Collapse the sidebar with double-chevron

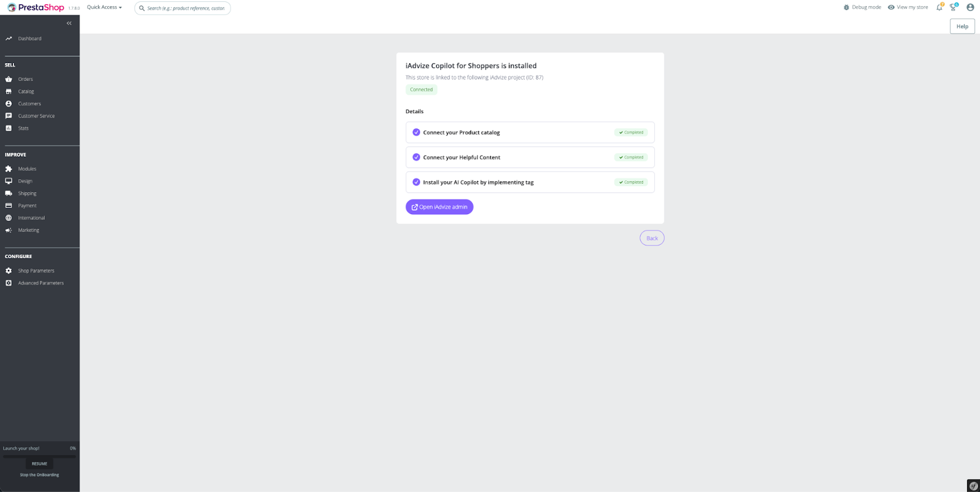click(x=69, y=23)
